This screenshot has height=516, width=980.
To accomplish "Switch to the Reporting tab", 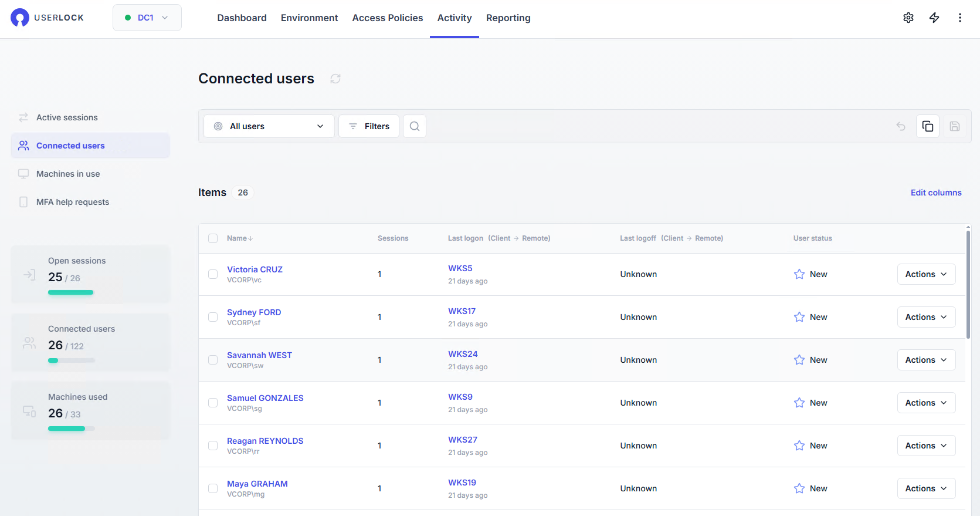I will coord(508,18).
